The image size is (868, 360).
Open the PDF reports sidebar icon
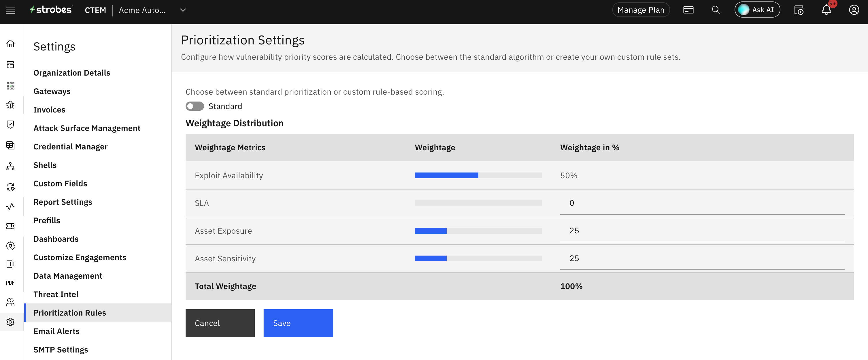(x=10, y=283)
